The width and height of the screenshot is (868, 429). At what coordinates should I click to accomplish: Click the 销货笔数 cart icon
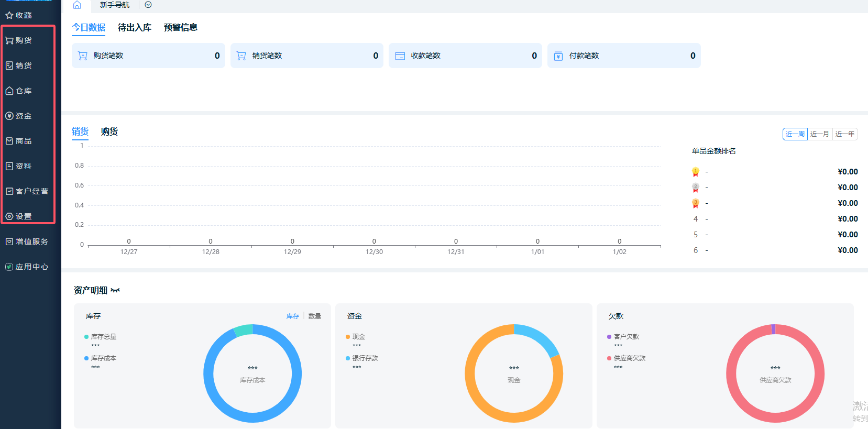(241, 56)
